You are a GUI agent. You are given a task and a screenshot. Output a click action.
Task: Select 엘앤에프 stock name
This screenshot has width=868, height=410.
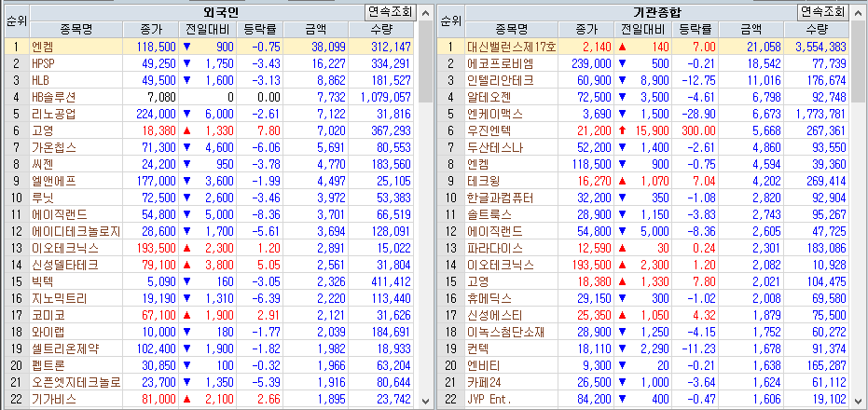54,181
